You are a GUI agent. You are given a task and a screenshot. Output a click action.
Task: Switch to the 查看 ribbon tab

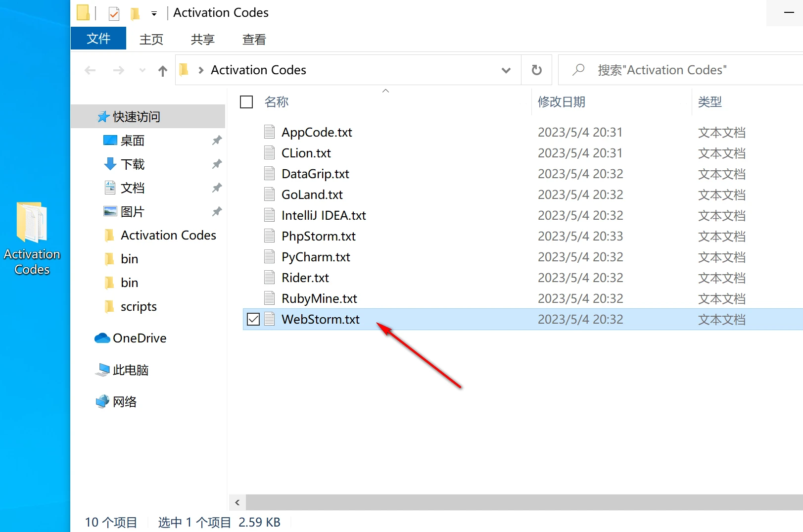[x=254, y=39]
